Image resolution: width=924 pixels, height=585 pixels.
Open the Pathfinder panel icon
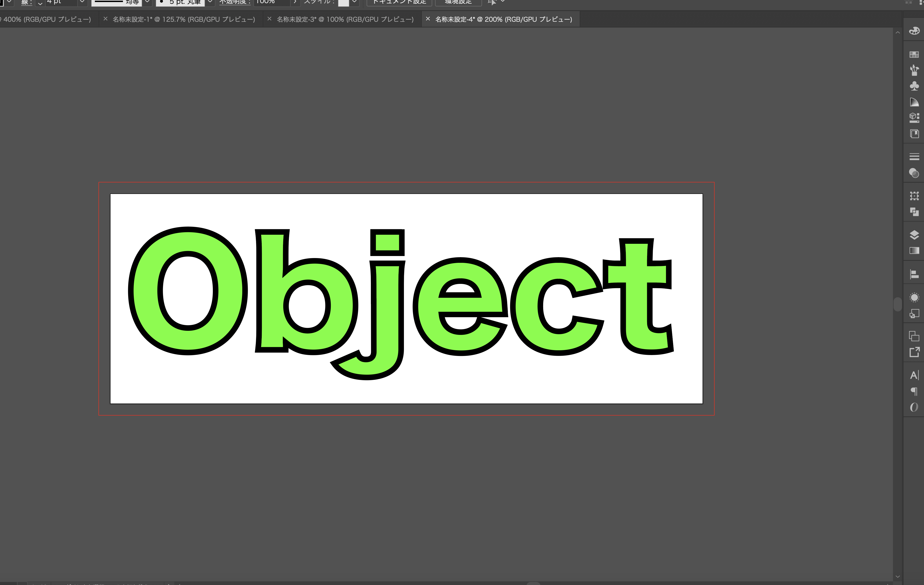914,212
